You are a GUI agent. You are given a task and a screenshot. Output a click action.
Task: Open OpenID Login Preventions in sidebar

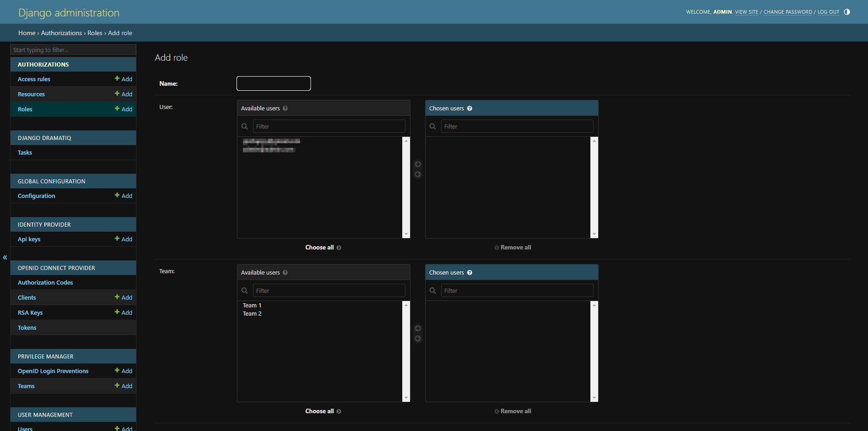tap(53, 371)
